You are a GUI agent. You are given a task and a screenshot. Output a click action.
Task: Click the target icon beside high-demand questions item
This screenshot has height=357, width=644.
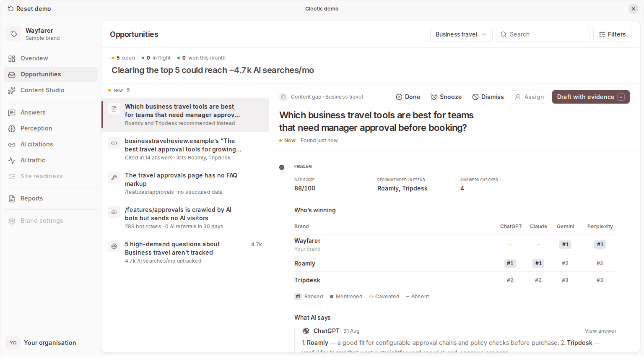point(114,246)
